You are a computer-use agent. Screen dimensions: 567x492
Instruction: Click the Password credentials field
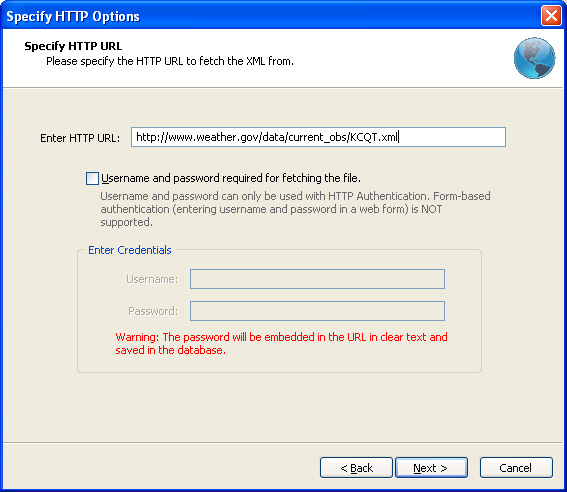tap(317, 311)
